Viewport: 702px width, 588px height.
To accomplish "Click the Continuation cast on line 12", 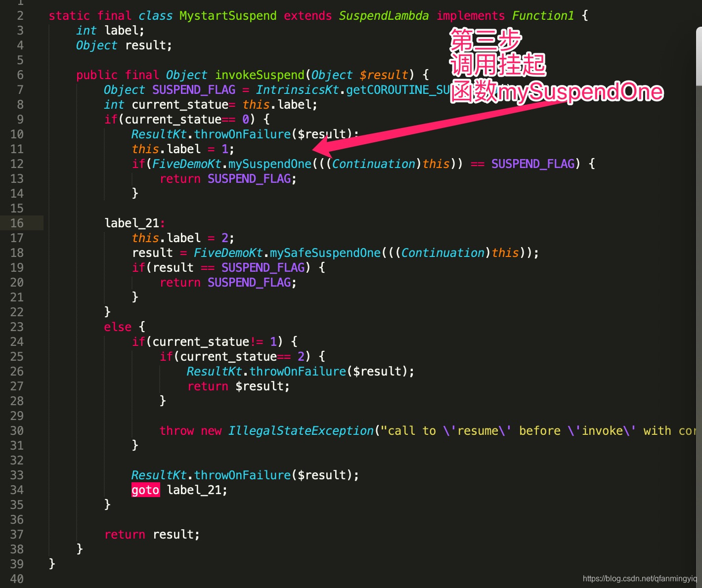I will pos(373,164).
